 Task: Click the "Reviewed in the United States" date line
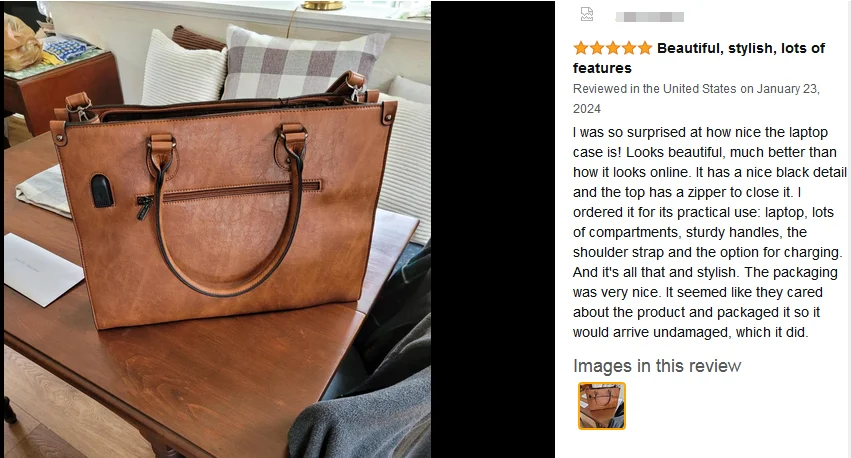(x=696, y=99)
